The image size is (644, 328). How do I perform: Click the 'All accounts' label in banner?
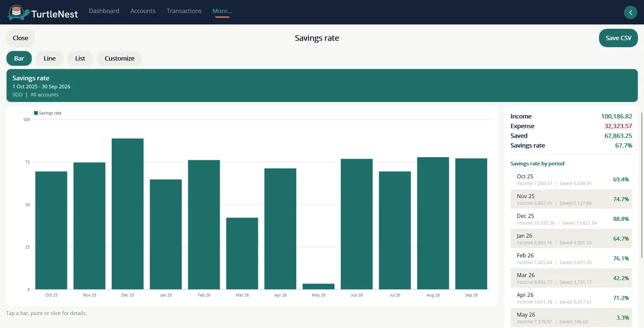point(45,95)
